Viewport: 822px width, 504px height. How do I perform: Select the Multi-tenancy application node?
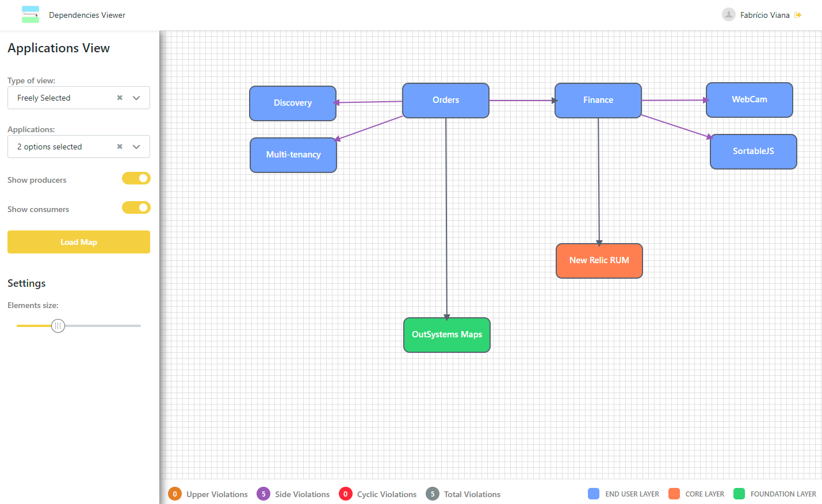[293, 155]
